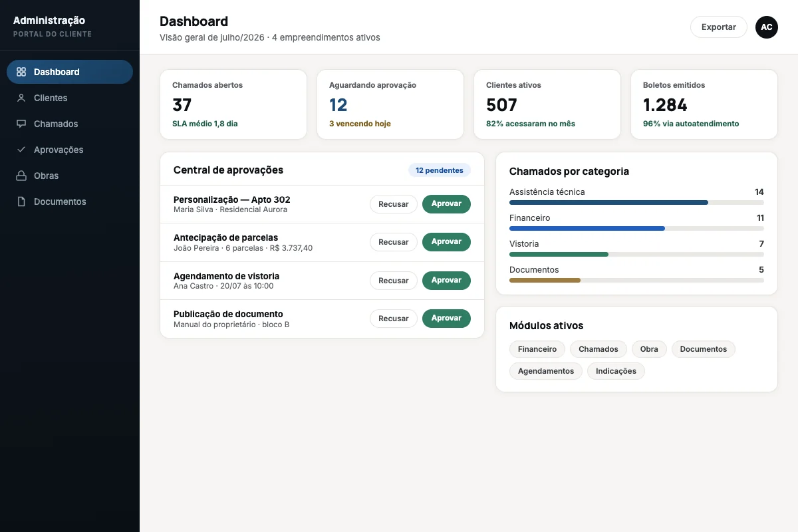
Task: Click the Aprovações checkmark icon
Action: (21, 150)
